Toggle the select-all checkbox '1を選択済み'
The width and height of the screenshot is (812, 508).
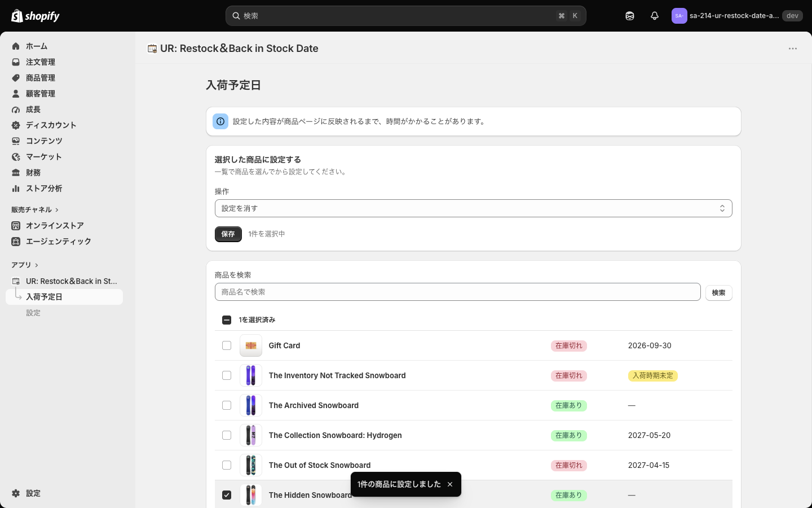pos(227,320)
